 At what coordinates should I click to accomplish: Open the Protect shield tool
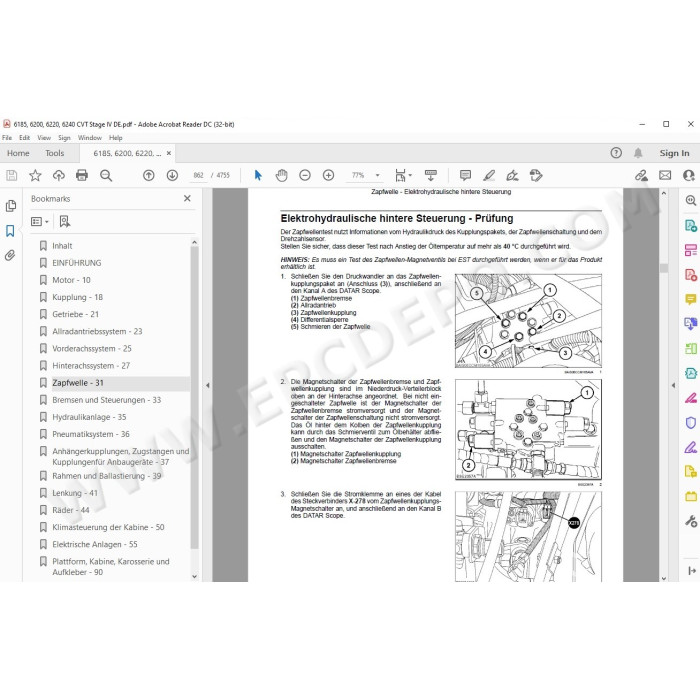point(691,422)
